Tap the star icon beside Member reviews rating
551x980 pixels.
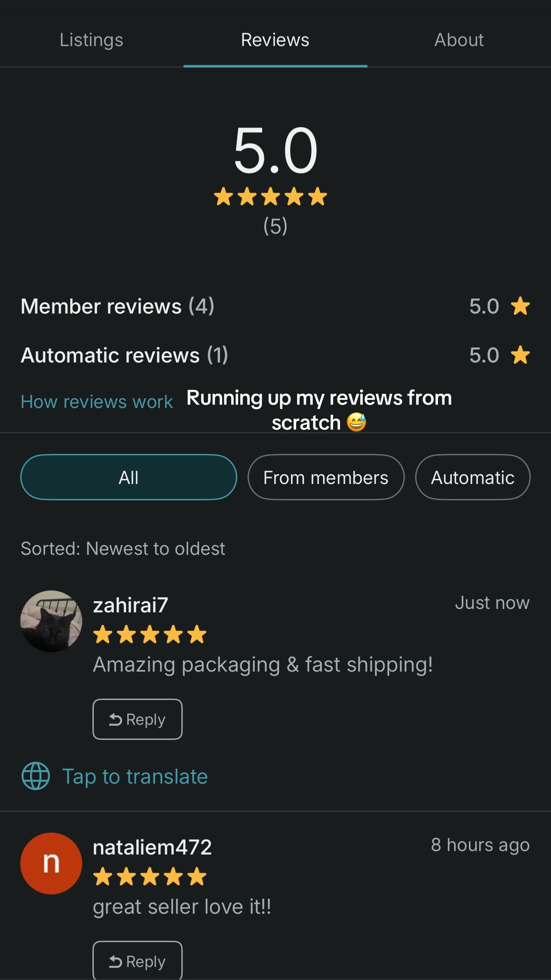coord(520,306)
